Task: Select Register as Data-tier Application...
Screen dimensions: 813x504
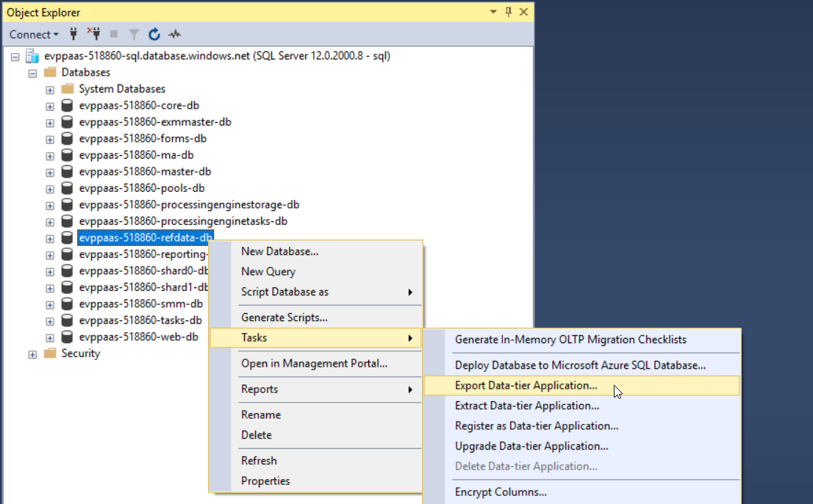Action: click(x=581, y=426)
